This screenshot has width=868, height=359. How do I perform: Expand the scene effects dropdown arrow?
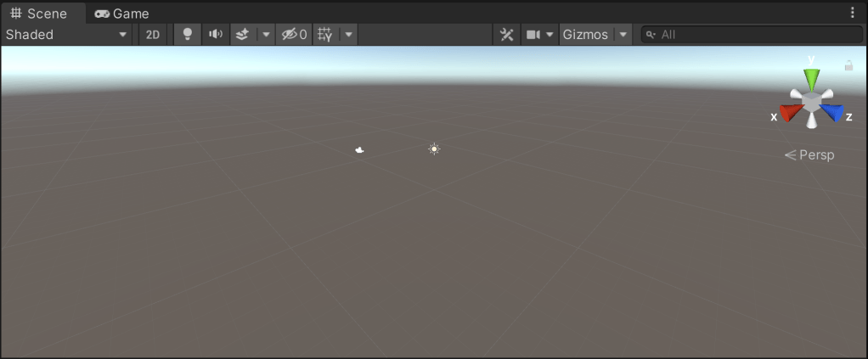pyautogui.click(x=265, y=35)
